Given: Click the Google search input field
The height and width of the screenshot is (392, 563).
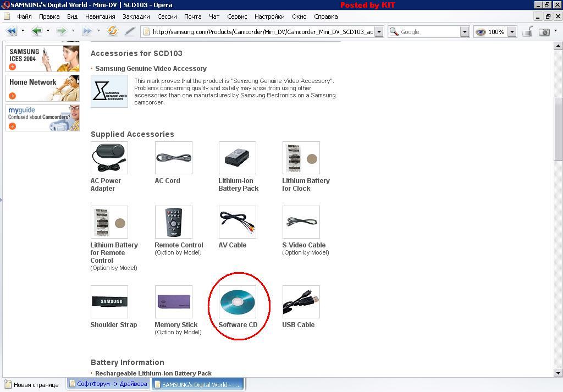Looking at the screenshot, I should 429,32.
